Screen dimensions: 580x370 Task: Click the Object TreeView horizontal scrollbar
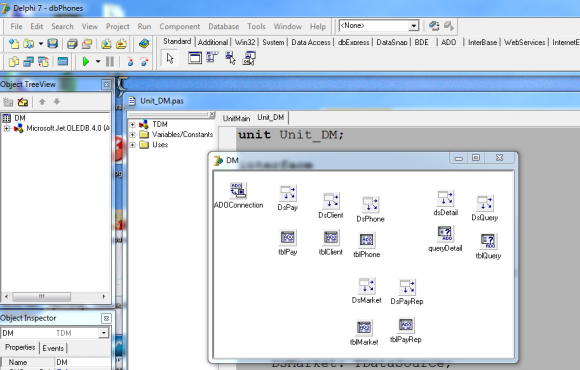[x=55, y=296]
